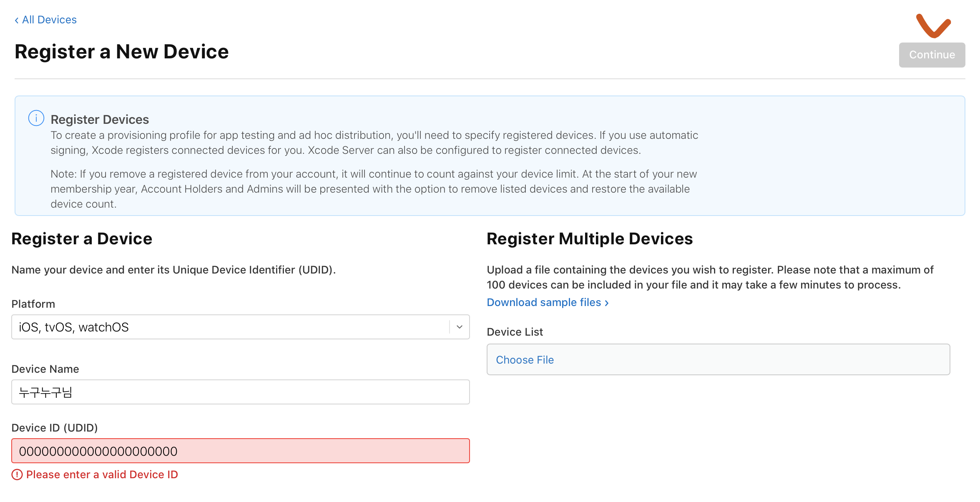Focus the Device Name text field
Image resolution: width=980 pixels, height=502 pixels.
pos(240,392)
